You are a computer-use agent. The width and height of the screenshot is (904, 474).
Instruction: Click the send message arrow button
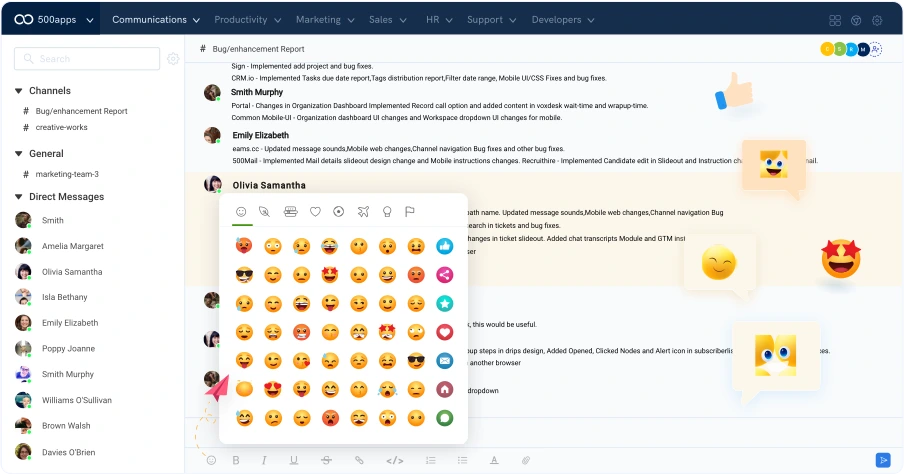point(882,460)
